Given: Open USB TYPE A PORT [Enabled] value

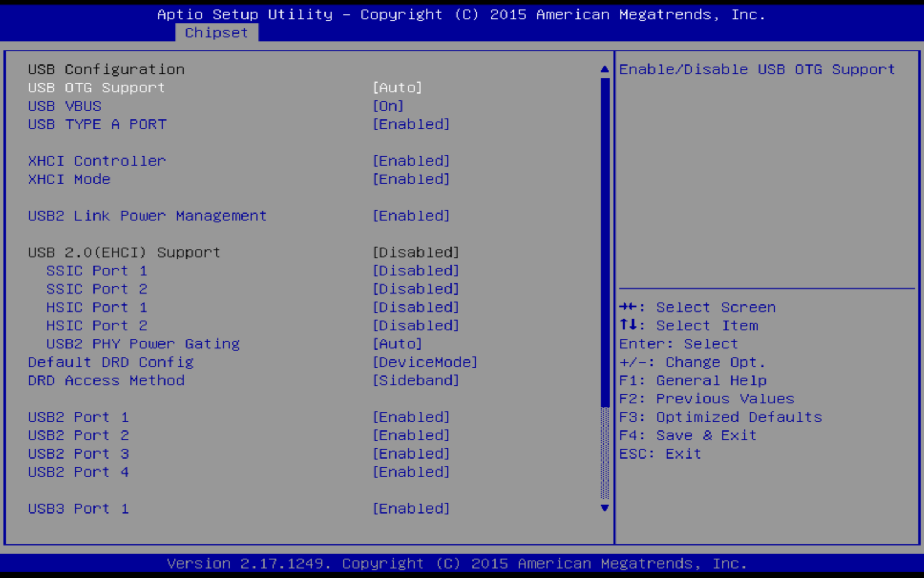Looking at the screenshot, I should coord(411,124).
